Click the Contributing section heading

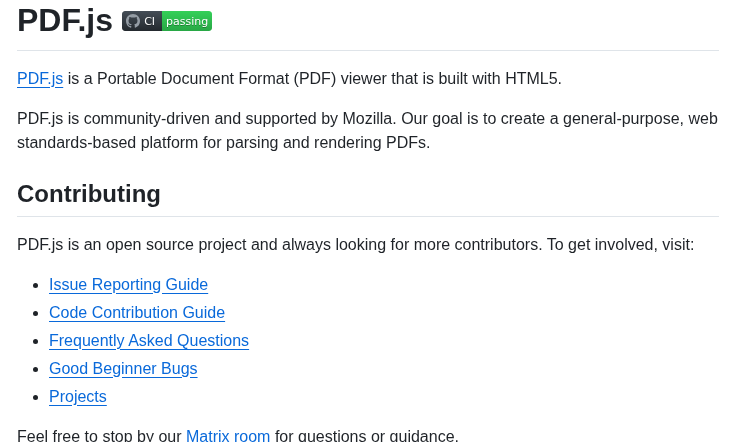89,194
